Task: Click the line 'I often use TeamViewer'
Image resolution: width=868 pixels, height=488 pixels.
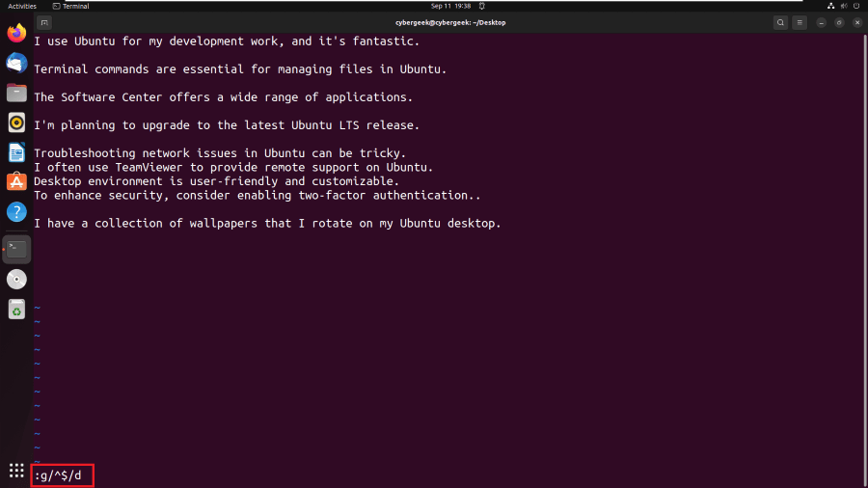Action: coord(233,167)
